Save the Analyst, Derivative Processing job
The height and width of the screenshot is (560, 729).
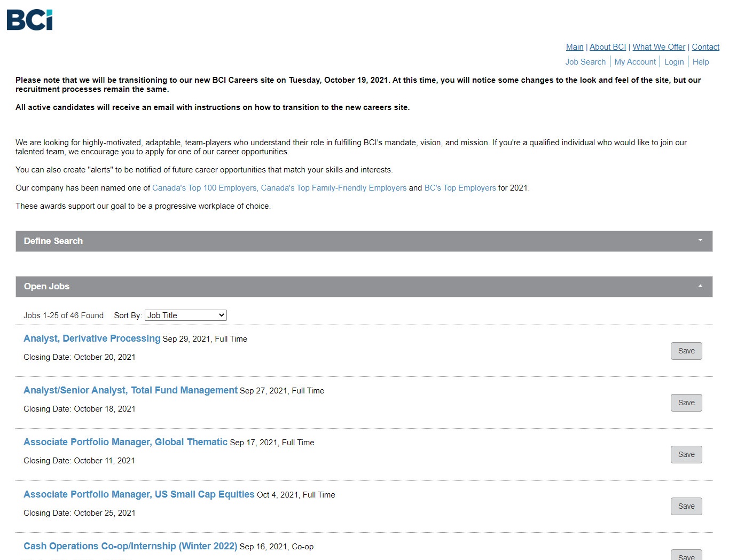click(x=686, y=351)
